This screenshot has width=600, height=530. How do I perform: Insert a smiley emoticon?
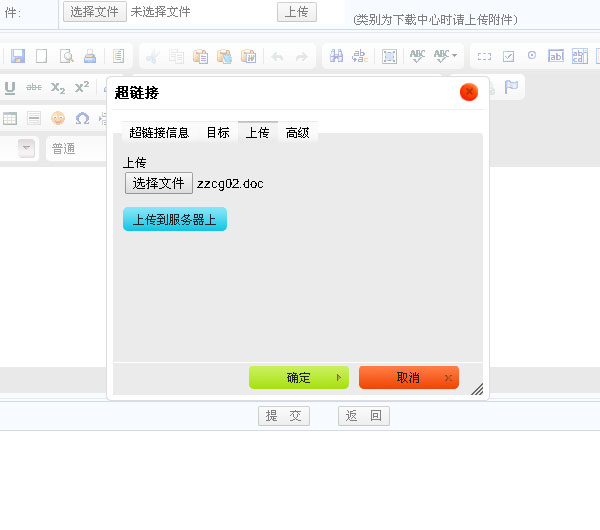pyautogui.click(x=58, y=118)
